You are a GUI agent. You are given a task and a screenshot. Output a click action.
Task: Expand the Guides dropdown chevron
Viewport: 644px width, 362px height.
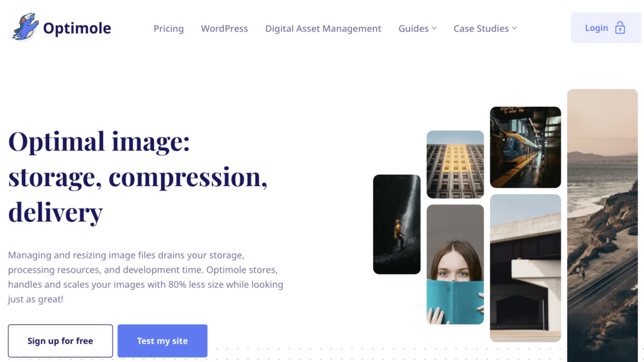pos(434,28)
